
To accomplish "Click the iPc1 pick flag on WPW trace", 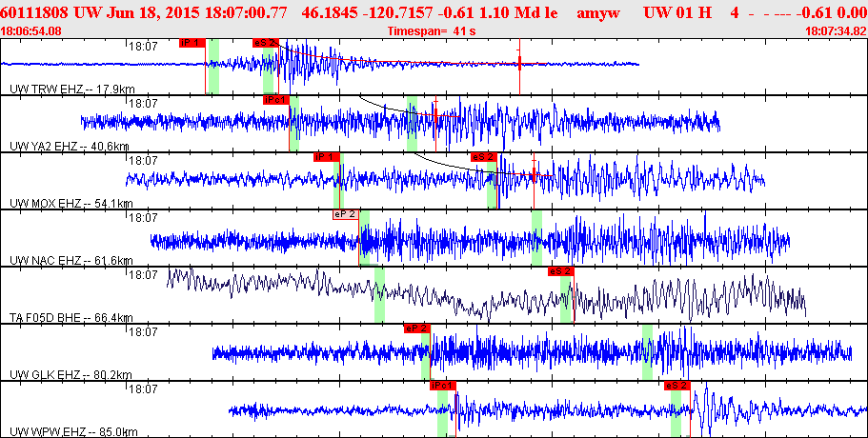I will click(x=443, y=386).
